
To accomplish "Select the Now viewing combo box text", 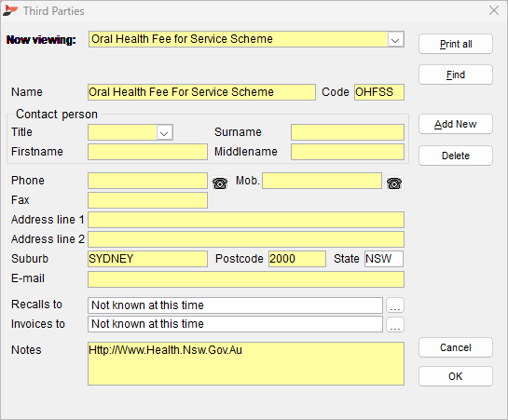I will 238,39.
